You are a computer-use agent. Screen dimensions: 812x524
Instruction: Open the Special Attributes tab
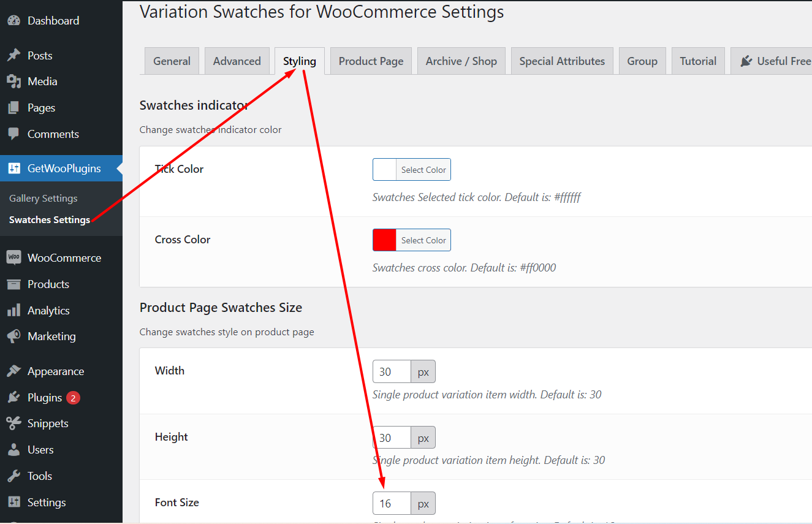point(562,61)
